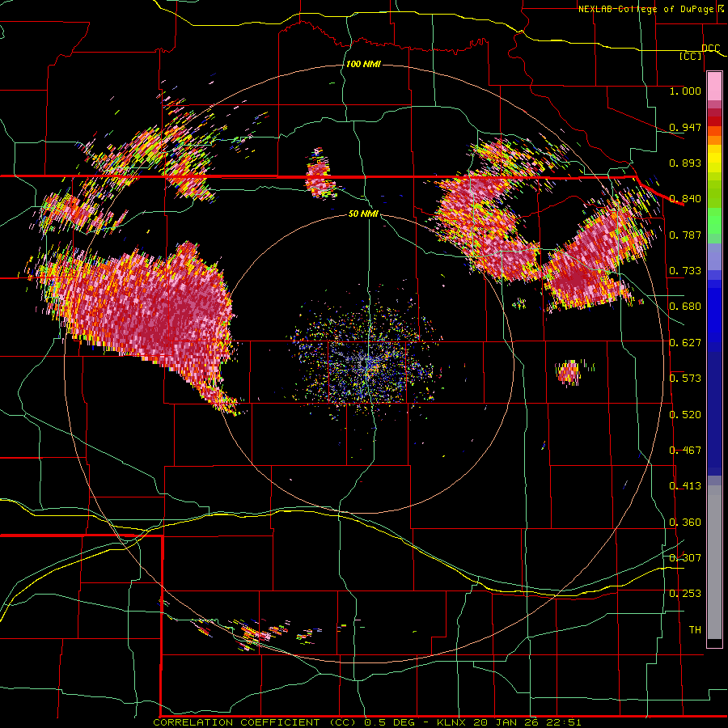Select the 0.307 scale value
The width and height of the screenshot is (728, 728).
tap(685, 558)
